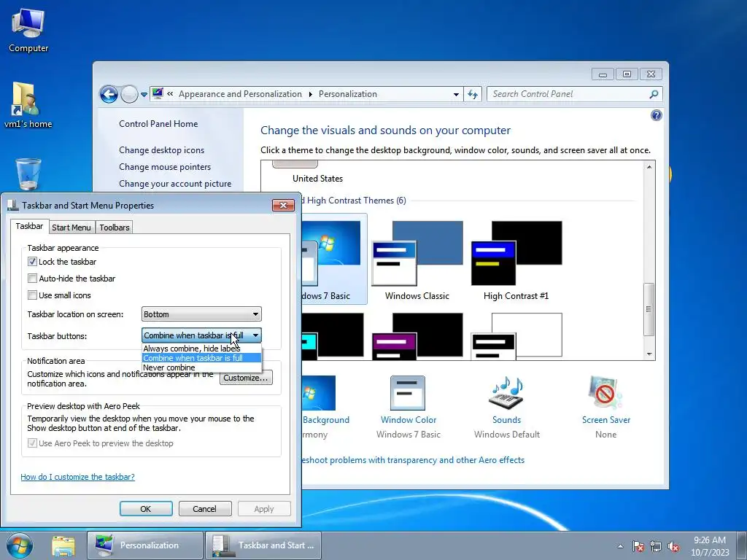This screenshot has height=560, width=747.
Task: Click Change desktop icons link
Action: coord(161,150)
